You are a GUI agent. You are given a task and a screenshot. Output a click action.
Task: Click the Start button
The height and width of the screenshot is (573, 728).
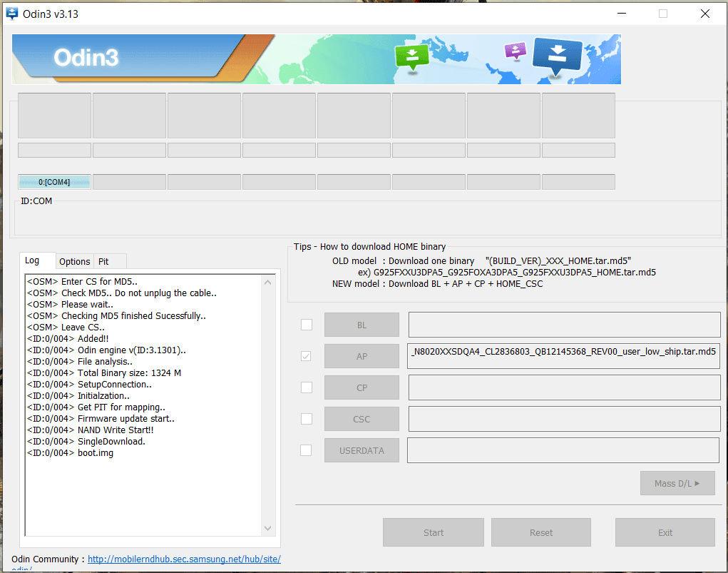[434, 532]
